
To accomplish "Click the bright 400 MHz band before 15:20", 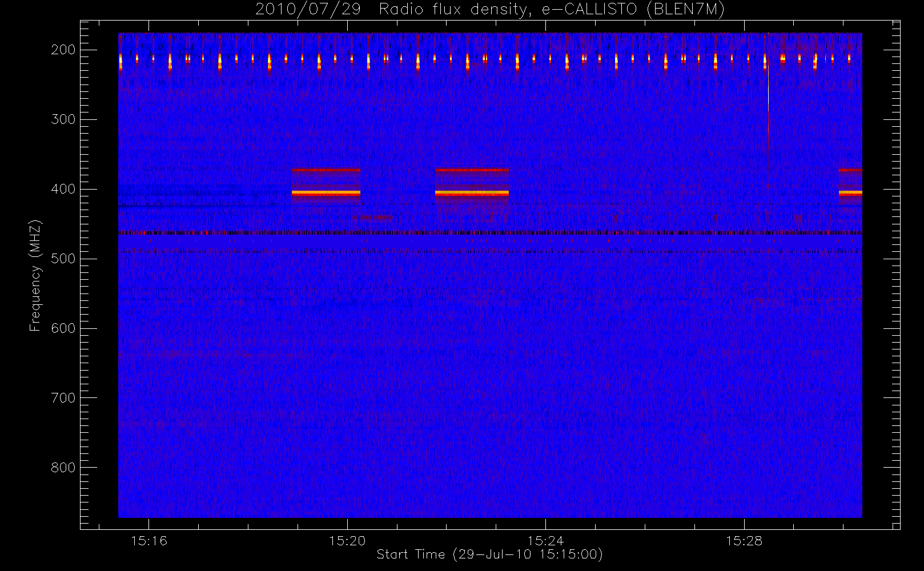I will pyautogui.click(x=326, y=193).
